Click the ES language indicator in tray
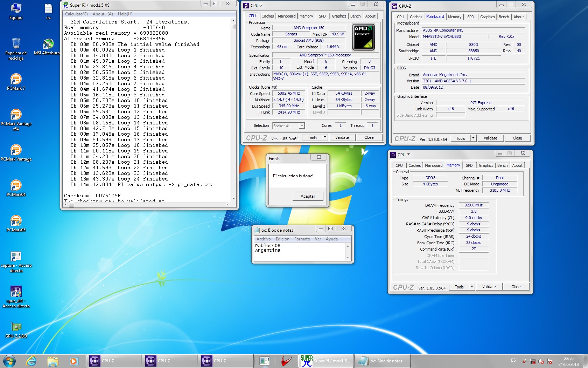The height and width of the screenshot is (368, 588). pos(513,360)
